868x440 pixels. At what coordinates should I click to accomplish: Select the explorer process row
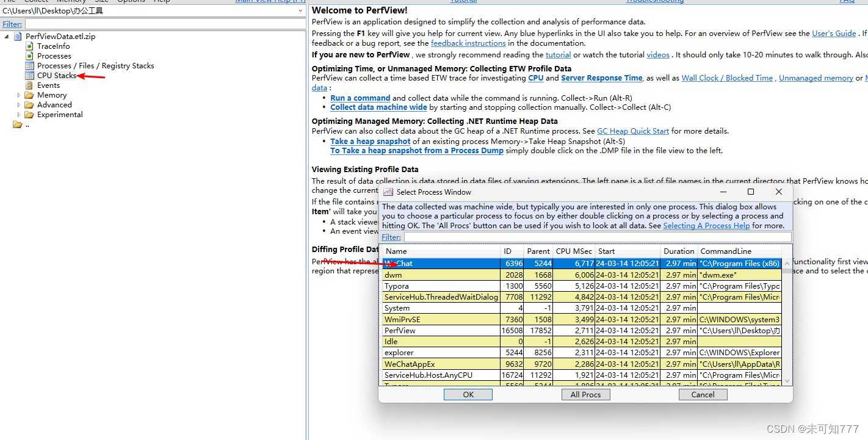pos(582,353)
